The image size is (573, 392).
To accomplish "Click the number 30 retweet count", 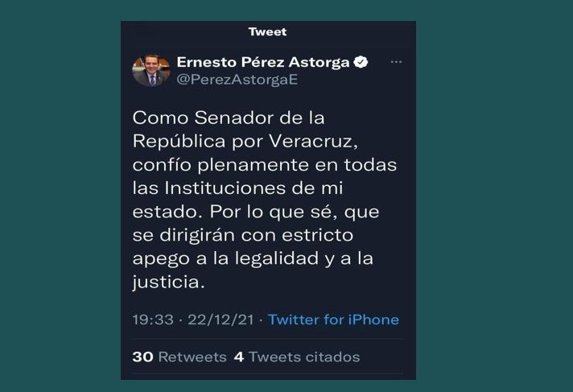I will [143, 357].
